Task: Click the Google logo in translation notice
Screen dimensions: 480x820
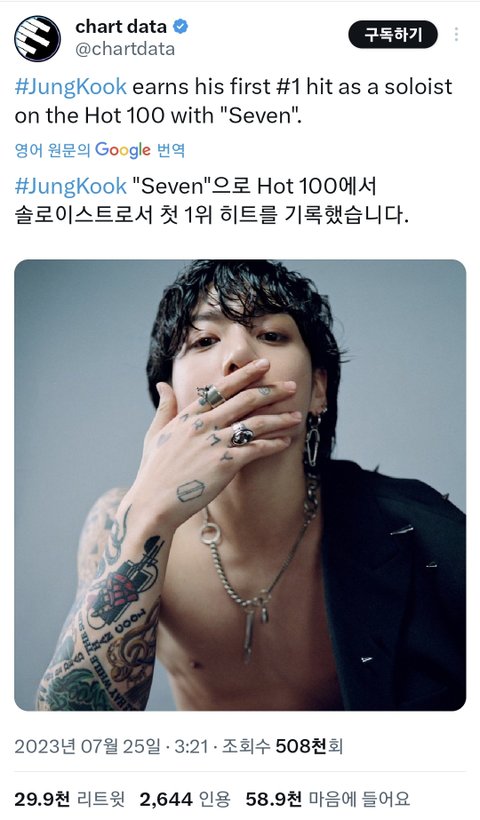Action: [123, 151]
